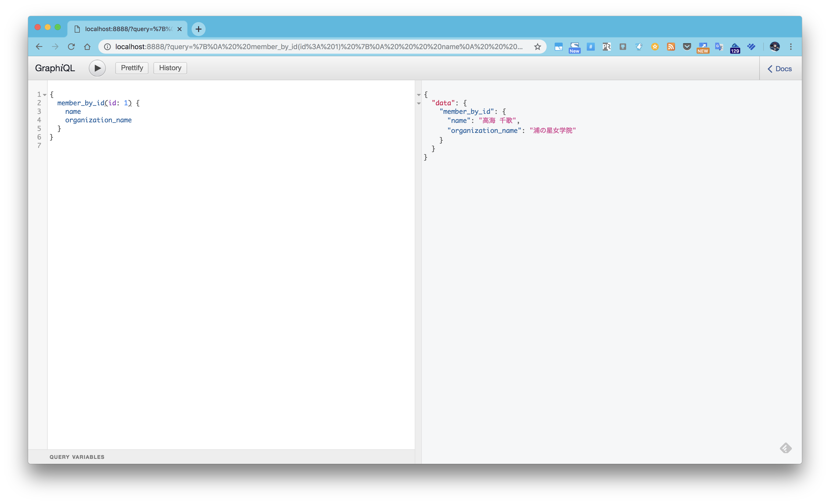Open the Docs panel
This screenshot has height=504, width=830.
pos(780,68)
